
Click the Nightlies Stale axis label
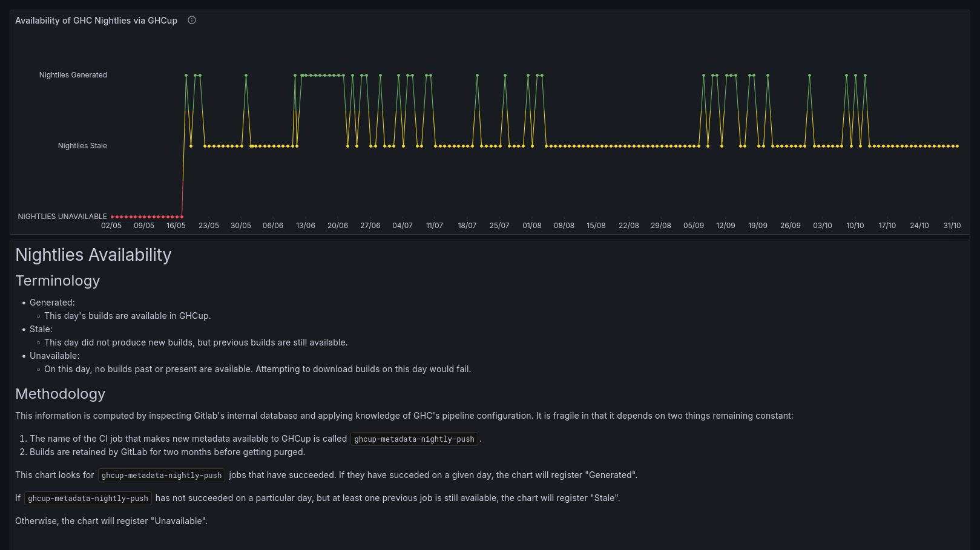82,146
